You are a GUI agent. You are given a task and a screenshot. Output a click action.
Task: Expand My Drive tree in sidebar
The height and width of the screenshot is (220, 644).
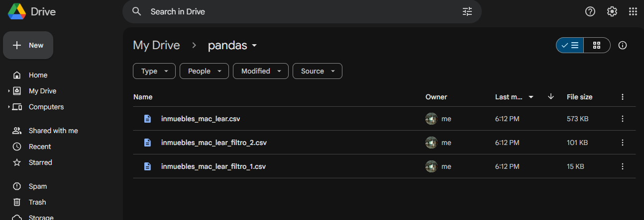tap(9, 91)
